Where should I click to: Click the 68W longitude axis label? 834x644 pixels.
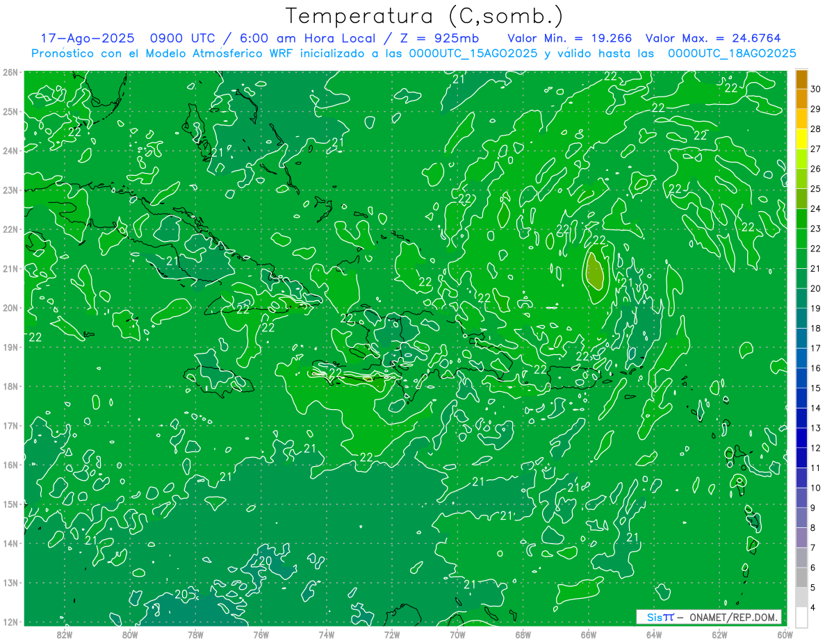point(523,634)
